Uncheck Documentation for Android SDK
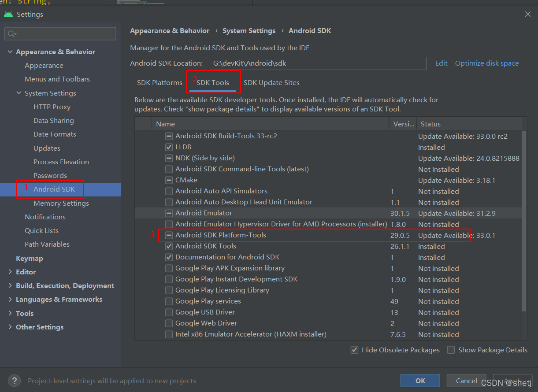 (169, 257)
